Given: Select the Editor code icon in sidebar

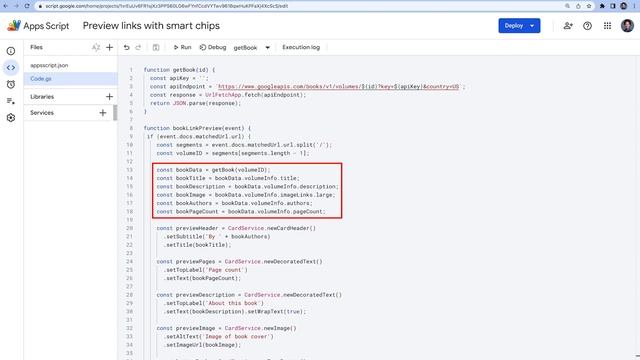Looking at the screenshot, I should (11, 68).
